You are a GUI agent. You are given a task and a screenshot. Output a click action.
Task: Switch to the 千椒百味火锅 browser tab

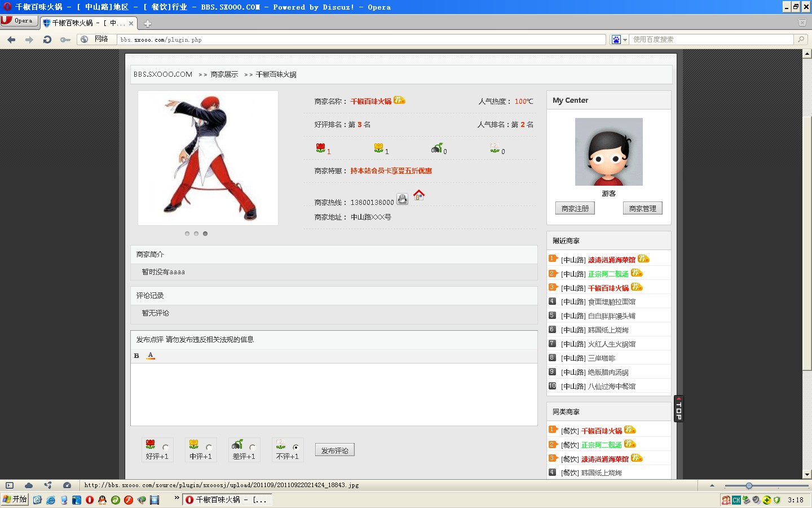[89, 23]
